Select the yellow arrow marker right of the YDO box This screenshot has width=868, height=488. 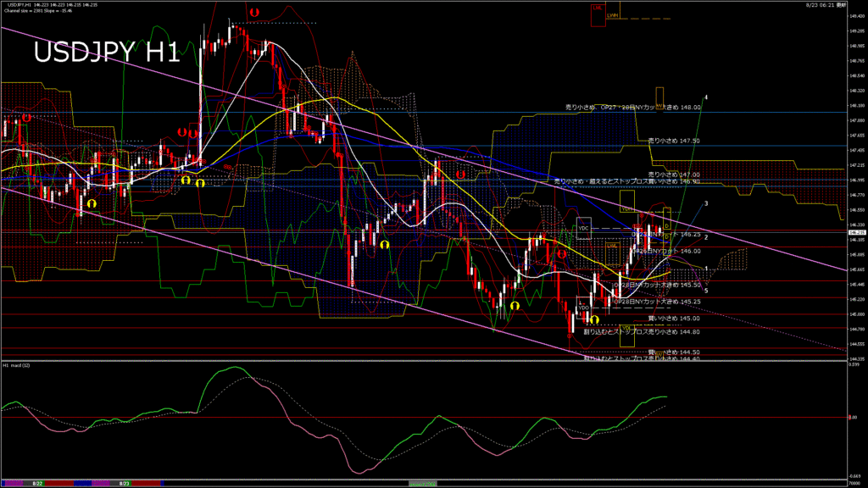point(595,319)
